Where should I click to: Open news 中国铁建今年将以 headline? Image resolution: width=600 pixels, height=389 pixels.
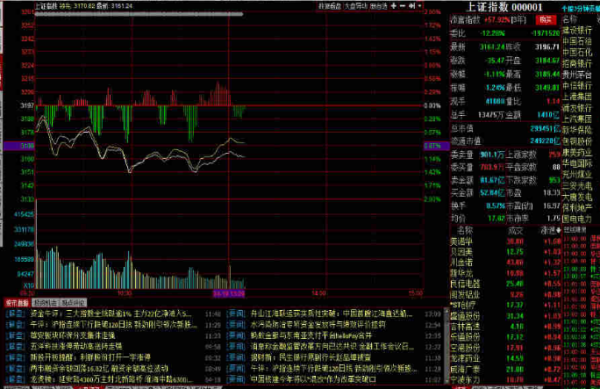313,379
